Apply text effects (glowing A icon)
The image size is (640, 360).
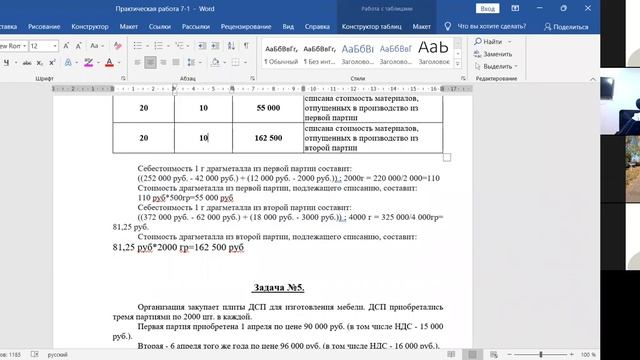[68, 63]
